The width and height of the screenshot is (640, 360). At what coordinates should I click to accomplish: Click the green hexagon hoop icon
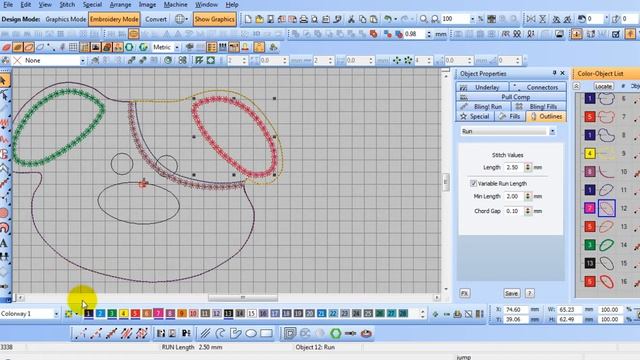pyautogui.click(x=129, y=47)
